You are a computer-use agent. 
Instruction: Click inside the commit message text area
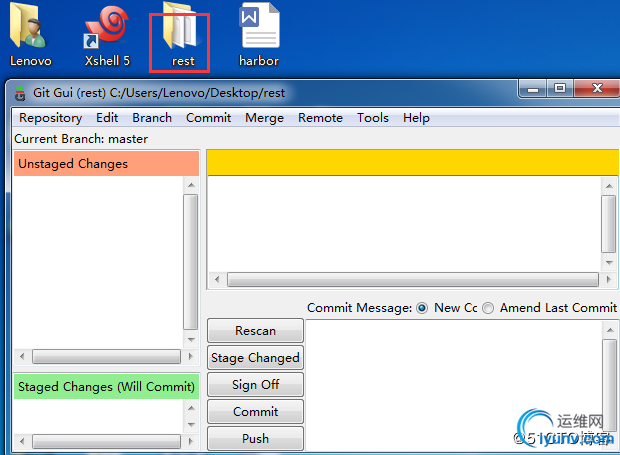tap(454, 385)
